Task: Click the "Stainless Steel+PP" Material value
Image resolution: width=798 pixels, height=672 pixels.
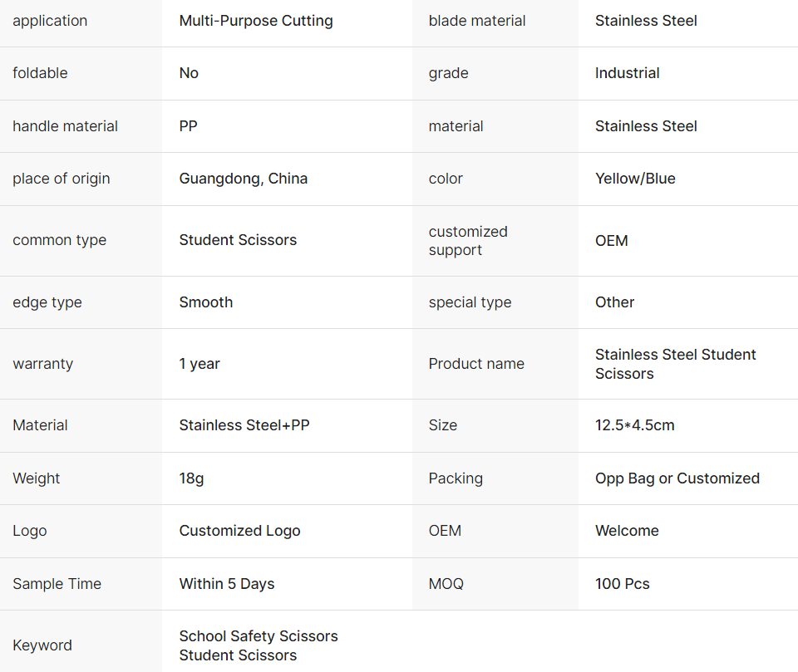Action: (244, 425)
